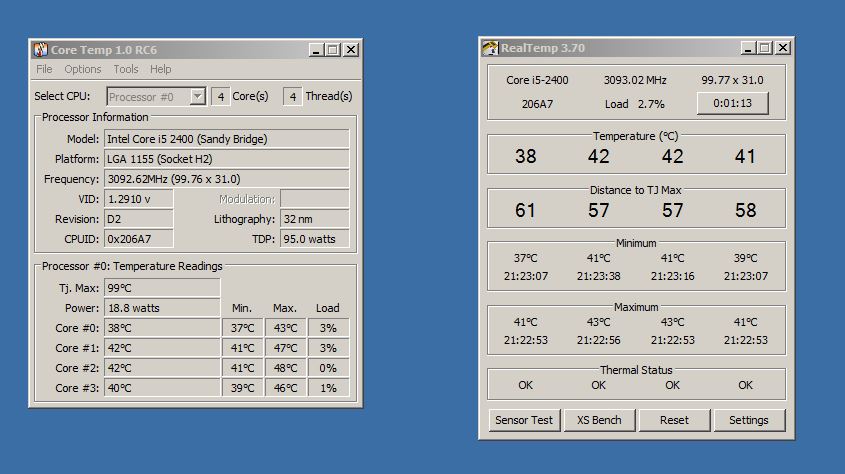
Task: Click Core #1 max value 47°C
Action: click(285, 348)
